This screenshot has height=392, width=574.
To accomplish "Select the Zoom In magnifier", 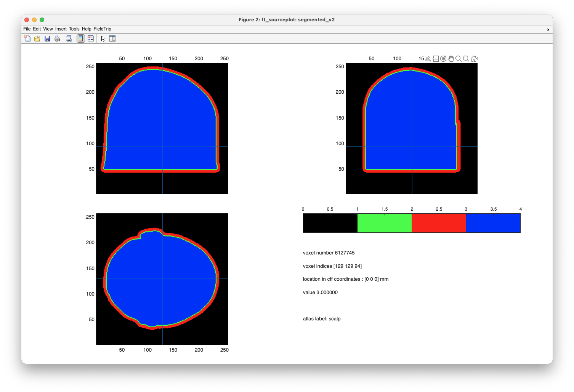I will pyautogui.click(x=459, y=59).
